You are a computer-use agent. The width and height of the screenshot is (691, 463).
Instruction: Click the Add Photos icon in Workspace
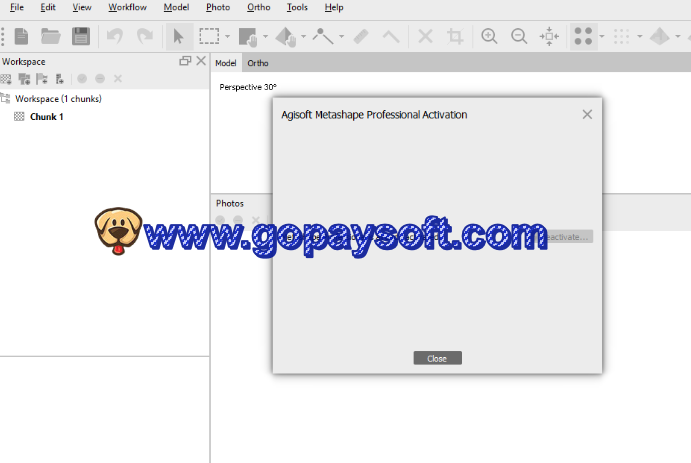[24, 79]
